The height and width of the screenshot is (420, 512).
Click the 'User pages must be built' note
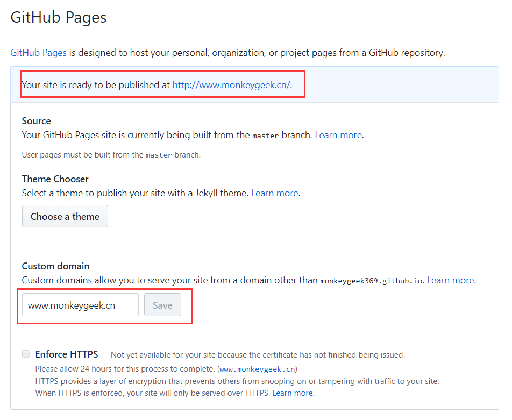click(111, 155)
